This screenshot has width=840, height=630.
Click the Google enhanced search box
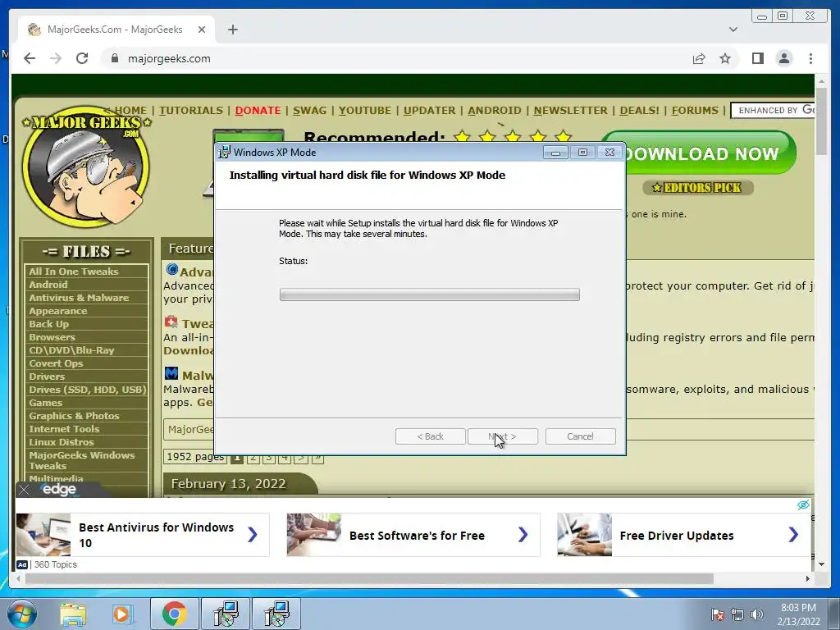(x=773, y=111)
